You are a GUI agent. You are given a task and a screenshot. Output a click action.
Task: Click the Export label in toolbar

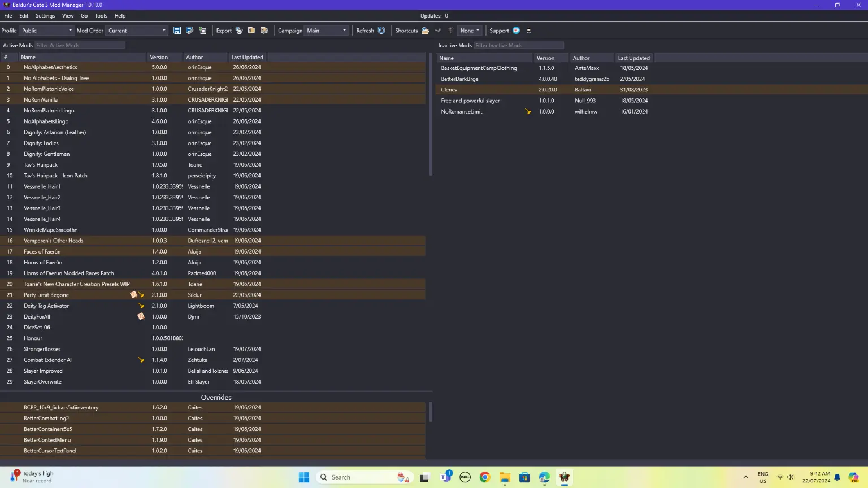pyautogui.click(x=224, y=30)
